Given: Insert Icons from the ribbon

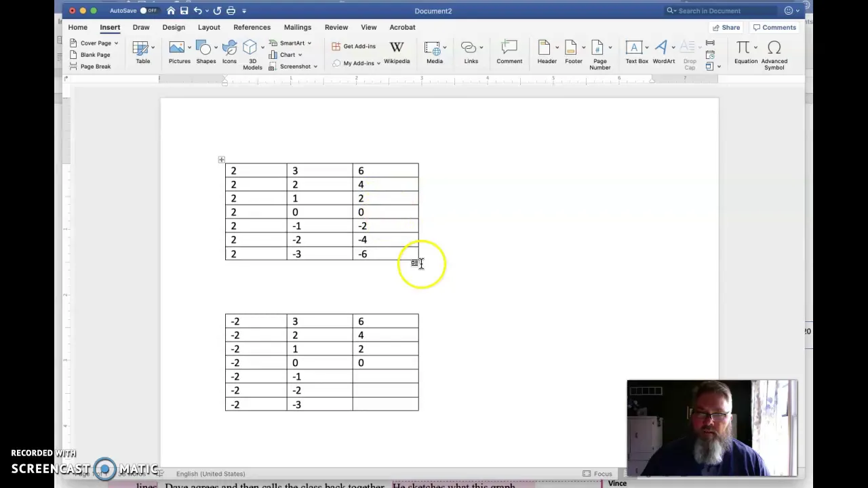Looking at the screenshot, I should point(229,53).
